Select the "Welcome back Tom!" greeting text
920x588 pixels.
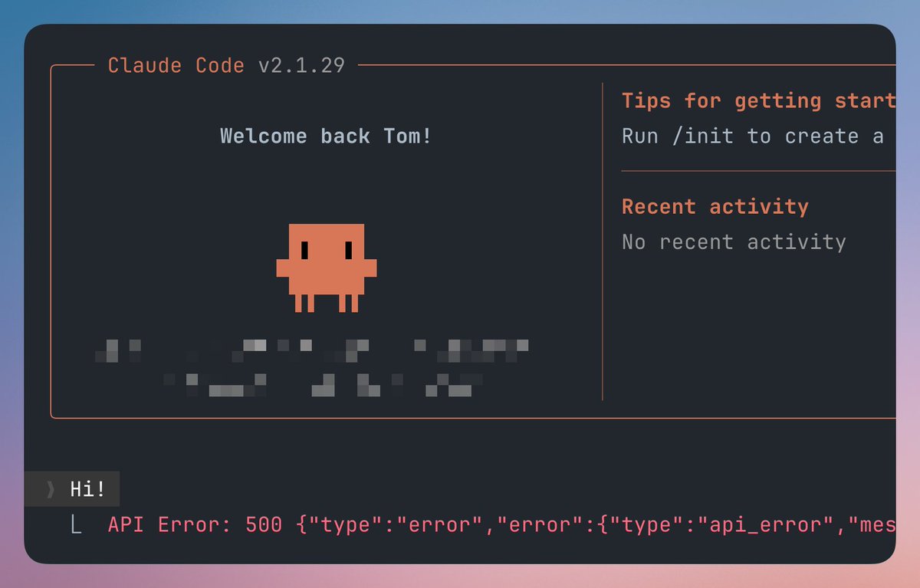pyautogui.click(x=326, y=136)
